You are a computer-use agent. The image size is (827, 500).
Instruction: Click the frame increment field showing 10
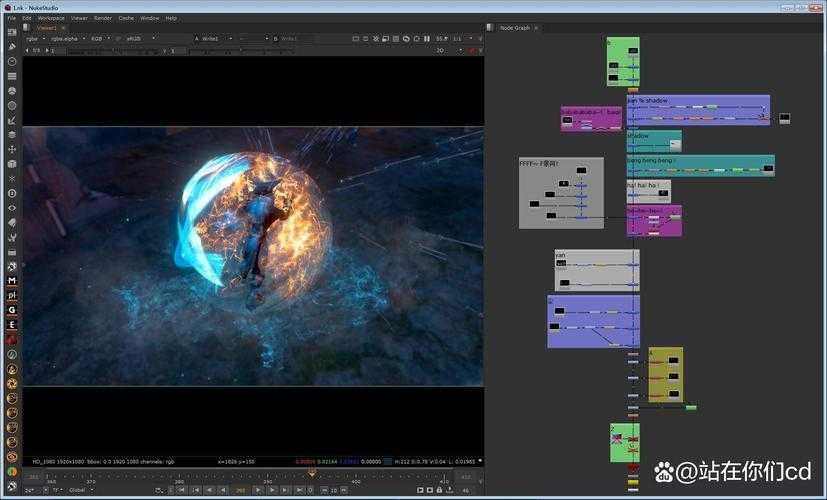(333, 490)
